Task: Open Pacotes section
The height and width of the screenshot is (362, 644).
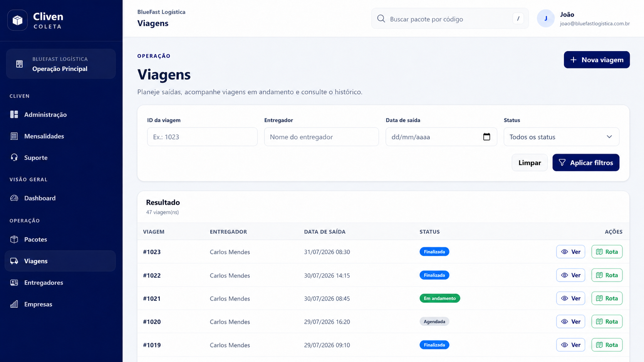Action: coord(60,239)
